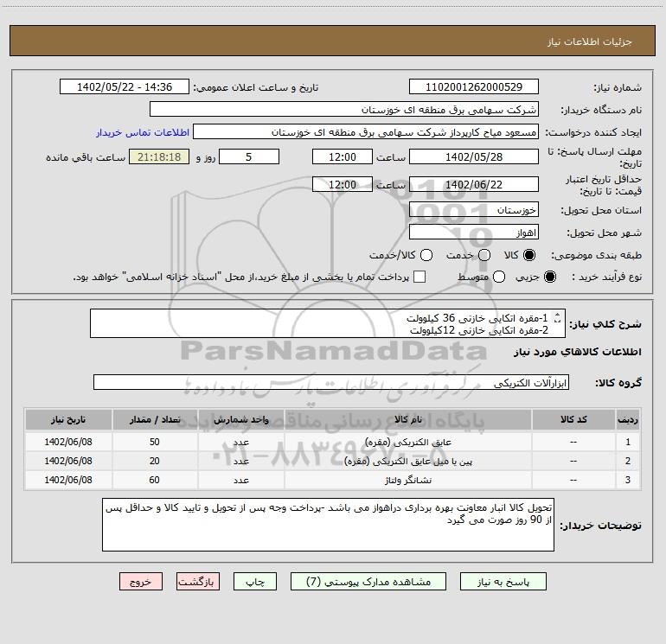666x644 pixels.
Task: Click the goods group field ابزارآلات الکتریکی
Action: tap(331, 382)
